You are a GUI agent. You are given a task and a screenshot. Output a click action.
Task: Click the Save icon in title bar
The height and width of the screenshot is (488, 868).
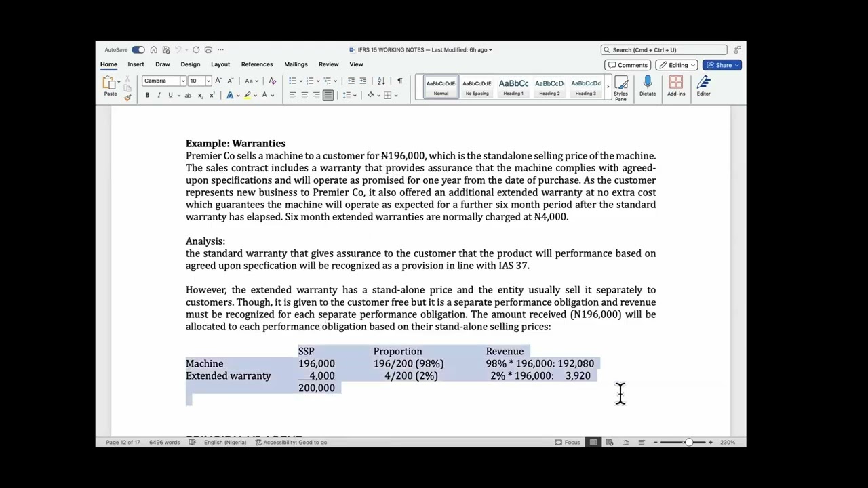pos(167,49)
